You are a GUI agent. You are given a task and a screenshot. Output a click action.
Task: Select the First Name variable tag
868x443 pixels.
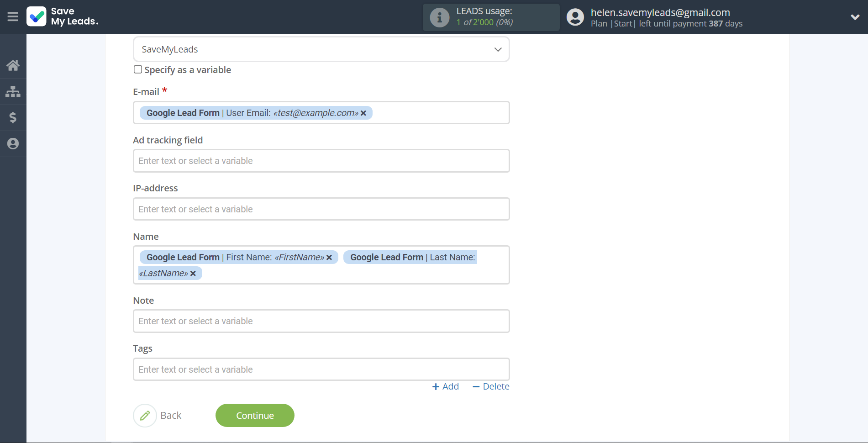tap(239, 257)
